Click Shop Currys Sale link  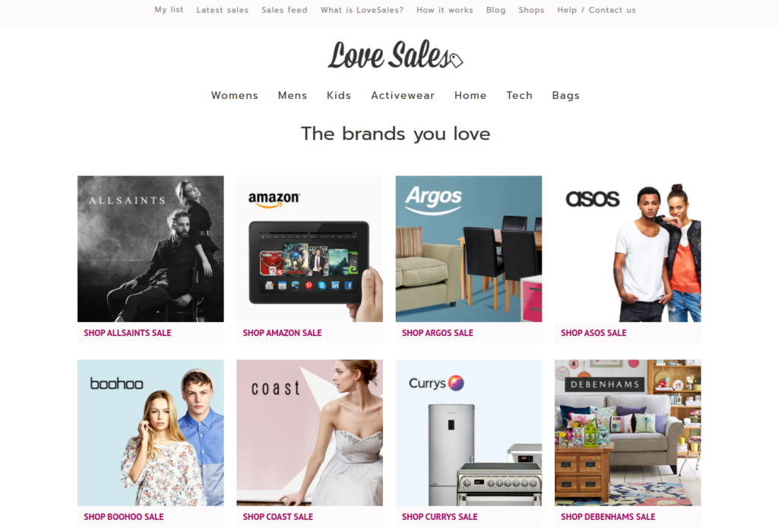[x=440, y=517]
